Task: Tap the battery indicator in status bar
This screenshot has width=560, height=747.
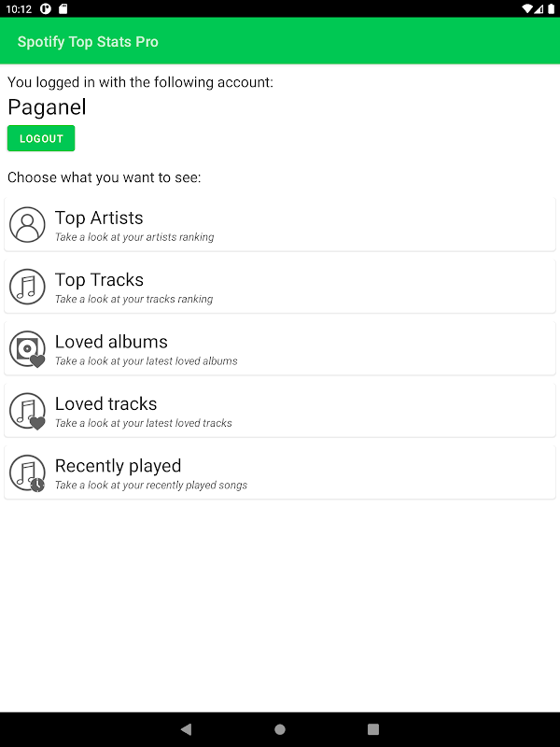Action: coord(551,8)
